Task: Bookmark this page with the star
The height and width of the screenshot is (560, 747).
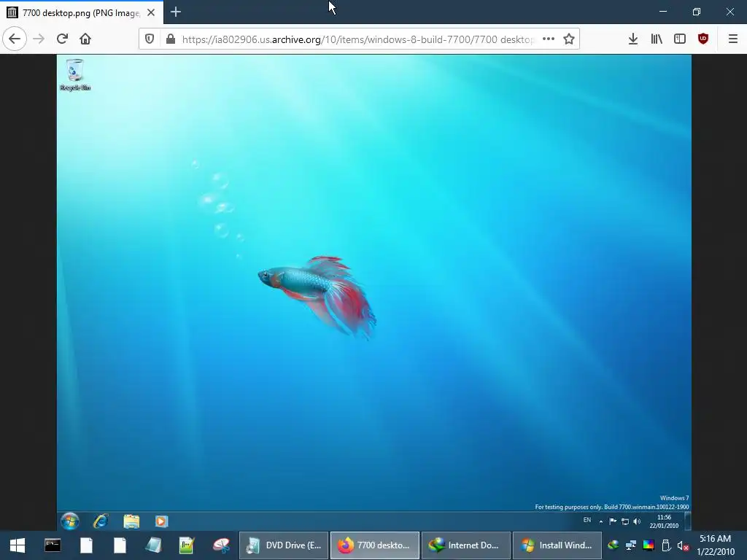Action: 569,39
